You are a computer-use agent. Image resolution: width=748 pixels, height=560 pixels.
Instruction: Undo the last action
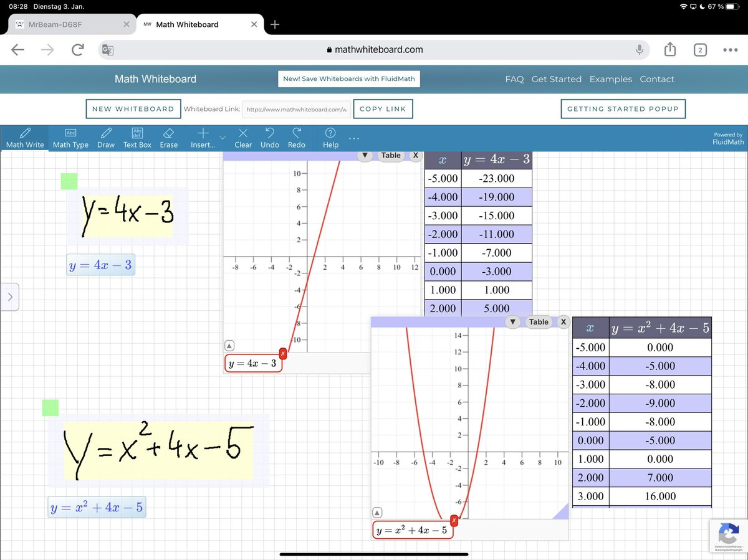tap(270, 138)
